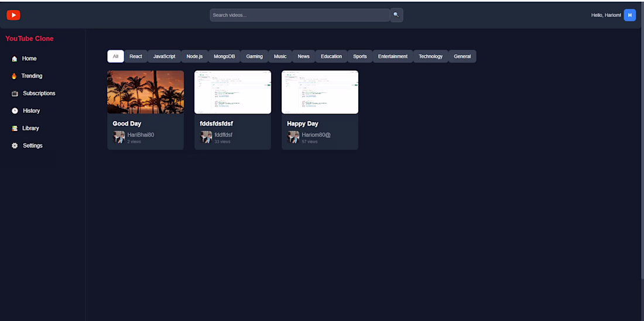The image size is (644, 321).
Task: Filter videos by News
Action: pos(303,56)
